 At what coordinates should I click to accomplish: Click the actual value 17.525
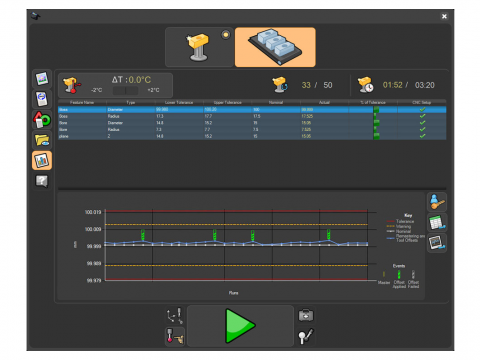(307, 116)
